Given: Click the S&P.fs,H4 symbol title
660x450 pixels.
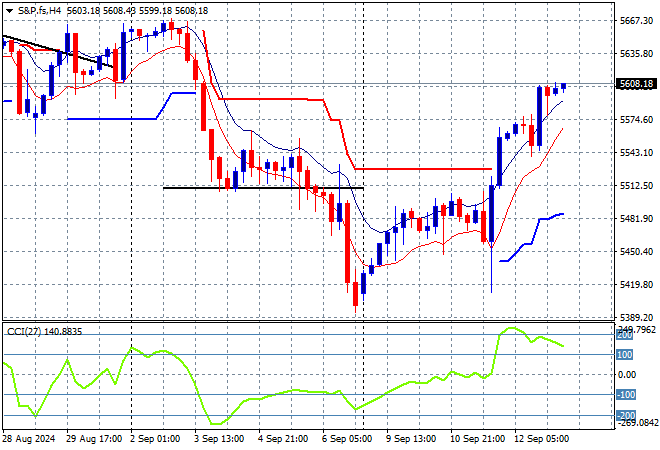Looking at the screenshot, I should 40,11.
